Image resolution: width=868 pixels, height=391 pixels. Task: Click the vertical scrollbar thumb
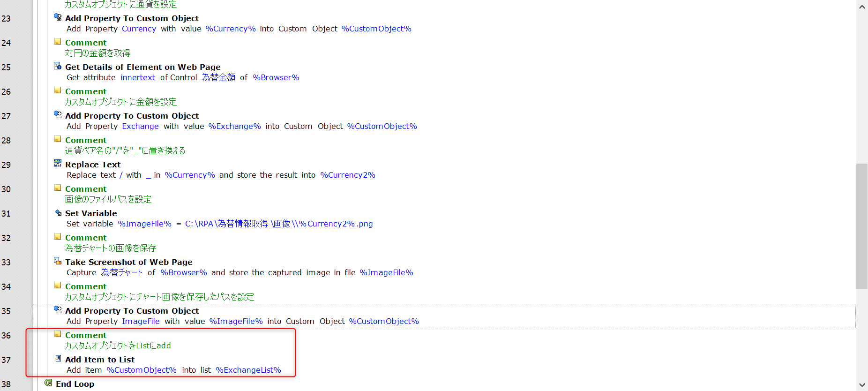pos(862,226)
